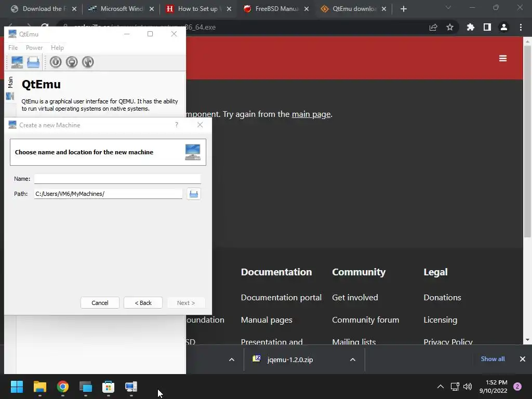
Task: Click Show all downloads
Action: pos(493,359)
